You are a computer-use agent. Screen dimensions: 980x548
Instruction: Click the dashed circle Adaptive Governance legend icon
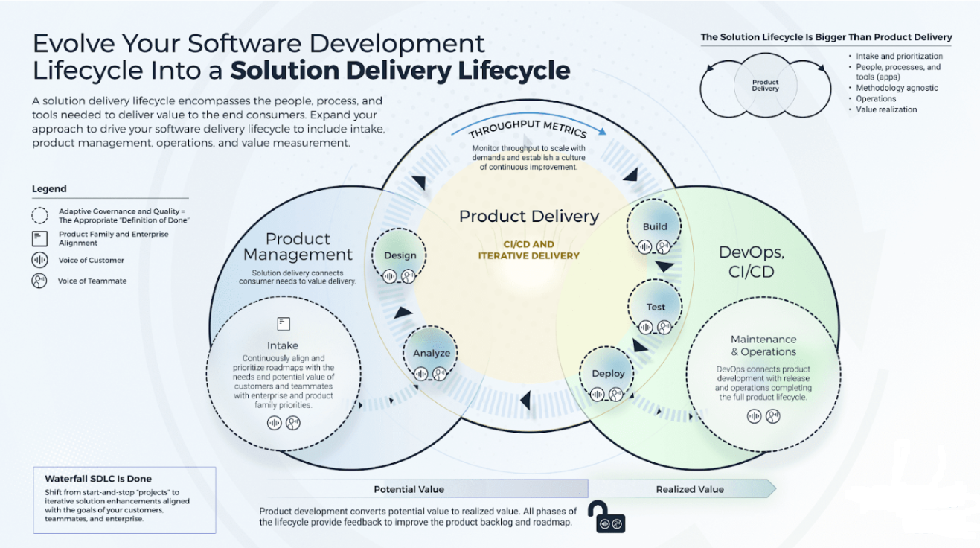[x=39, y=216]
